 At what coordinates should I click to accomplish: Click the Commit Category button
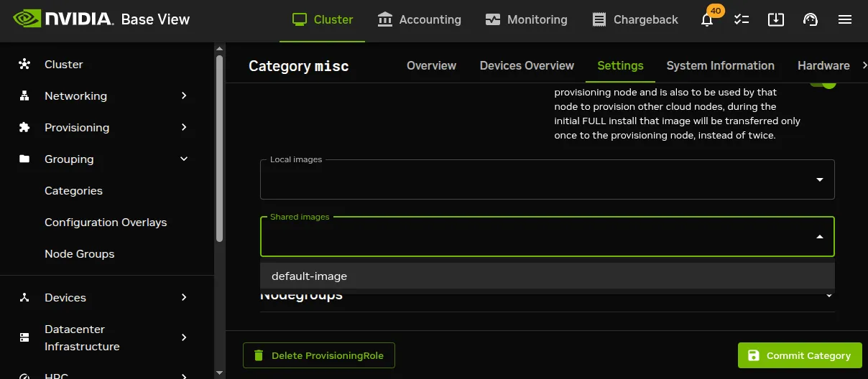point(800,355)
